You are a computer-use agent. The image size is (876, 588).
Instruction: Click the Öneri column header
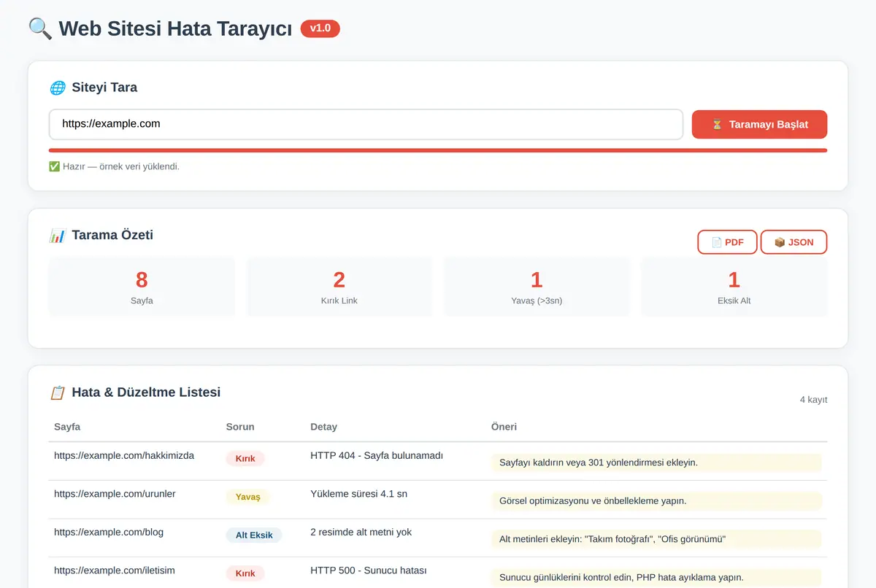point(504,427)
